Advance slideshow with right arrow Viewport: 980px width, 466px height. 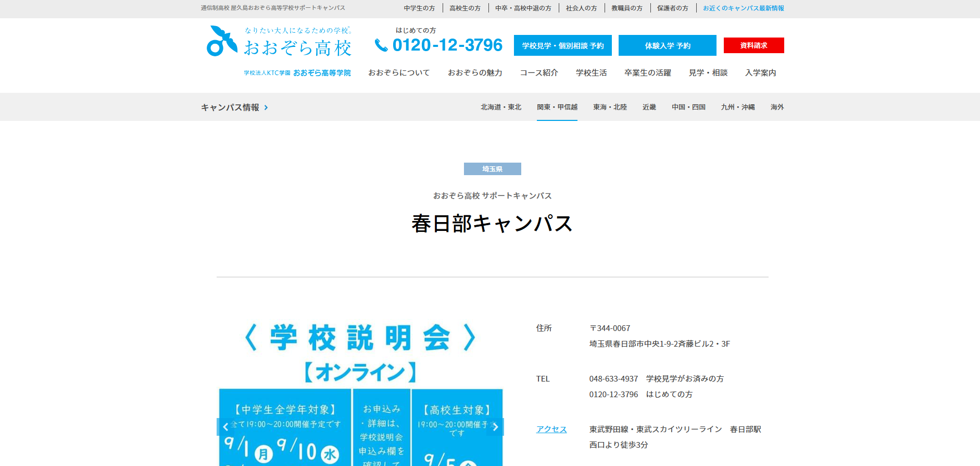click(x=495, y=427)
